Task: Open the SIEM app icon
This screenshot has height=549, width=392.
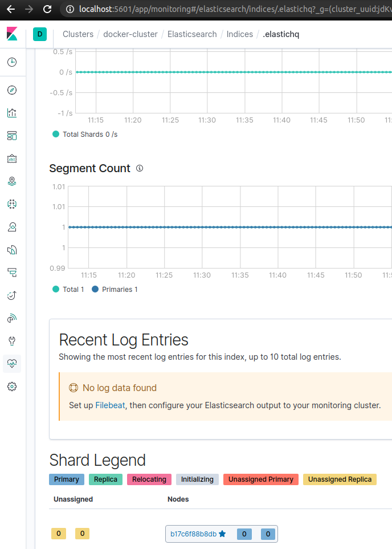Action: tap(12, 318)
